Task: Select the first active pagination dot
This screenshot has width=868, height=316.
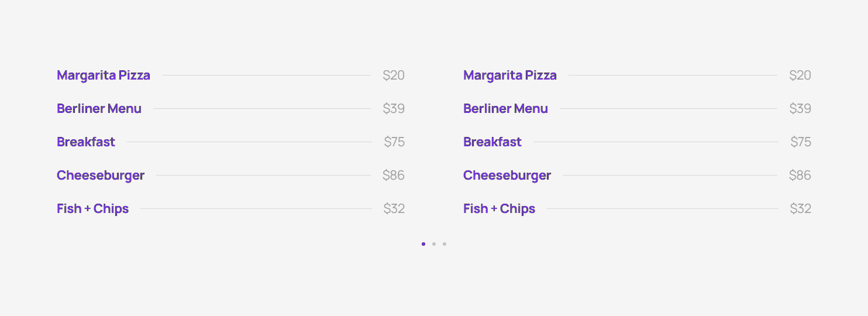Action: (x=423, y=244)
